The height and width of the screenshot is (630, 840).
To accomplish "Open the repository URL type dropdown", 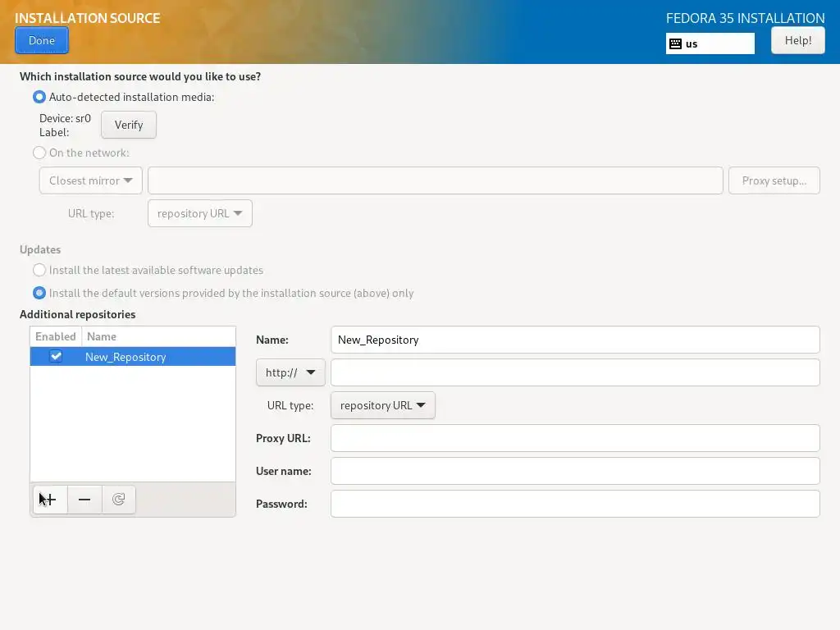I will coord(383,405).
